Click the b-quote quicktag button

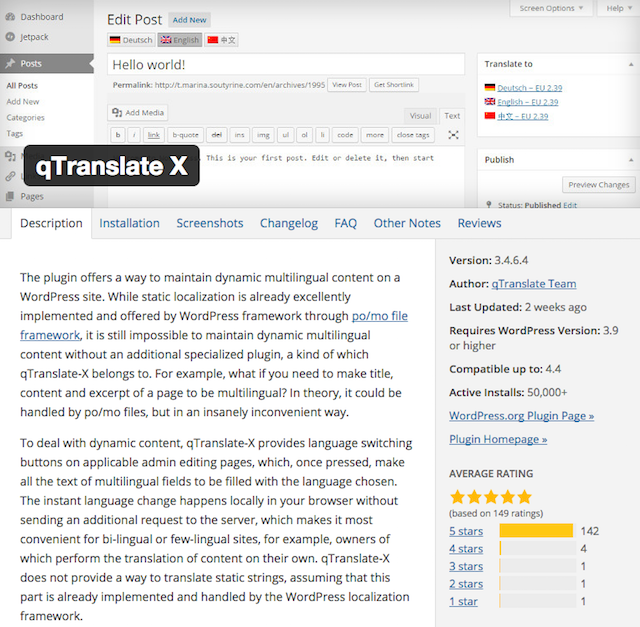click(185, 135)
